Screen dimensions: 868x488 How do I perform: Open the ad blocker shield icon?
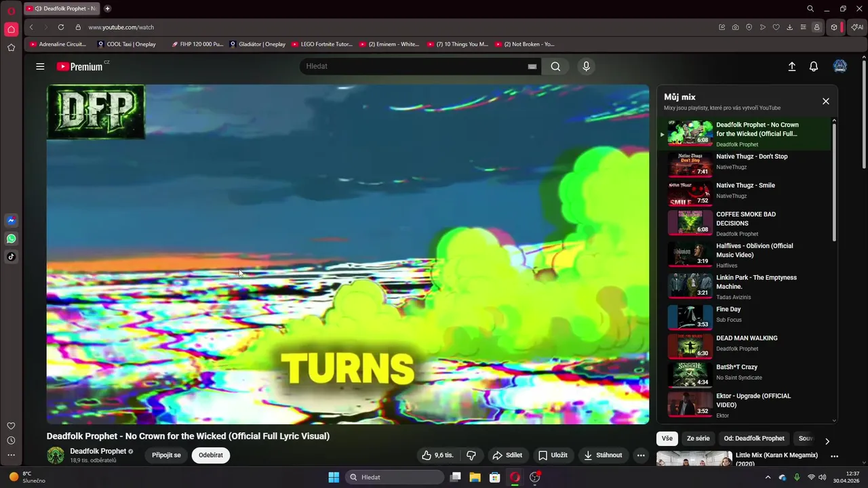749,27
